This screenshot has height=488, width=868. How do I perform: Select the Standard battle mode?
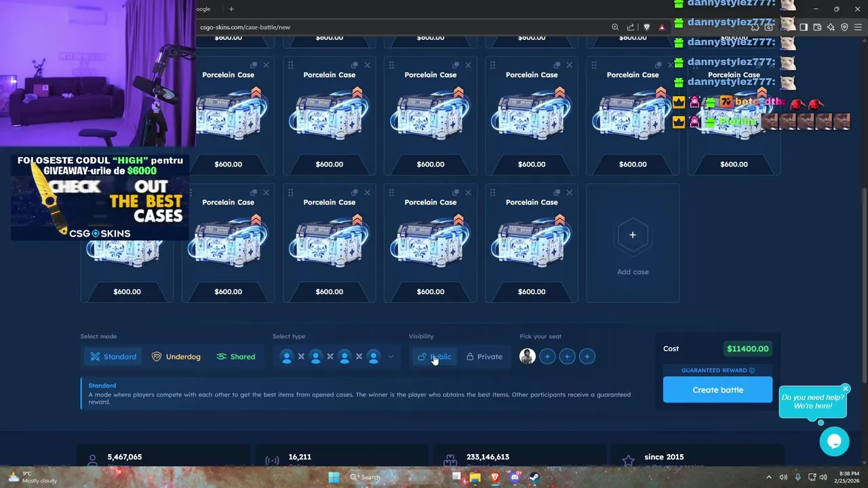pos(113,357)
